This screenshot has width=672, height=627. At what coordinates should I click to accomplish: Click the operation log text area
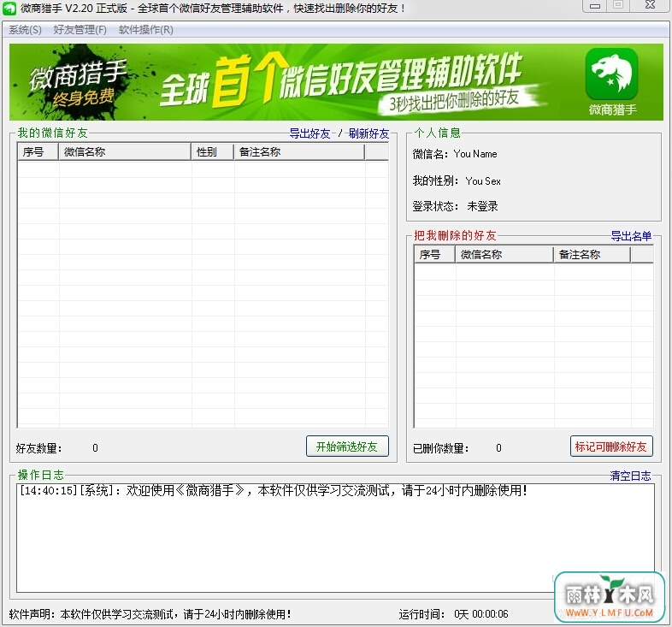coord(335,538)
